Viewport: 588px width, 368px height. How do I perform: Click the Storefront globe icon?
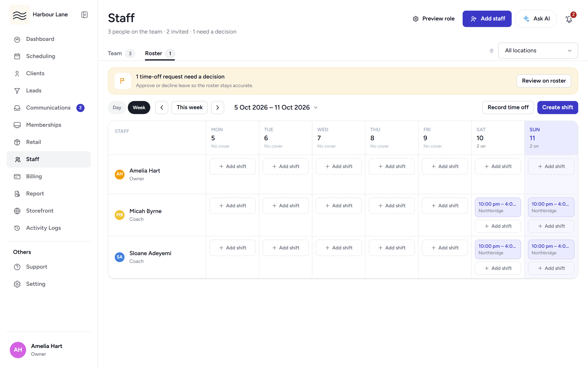(x=17, y=211)
